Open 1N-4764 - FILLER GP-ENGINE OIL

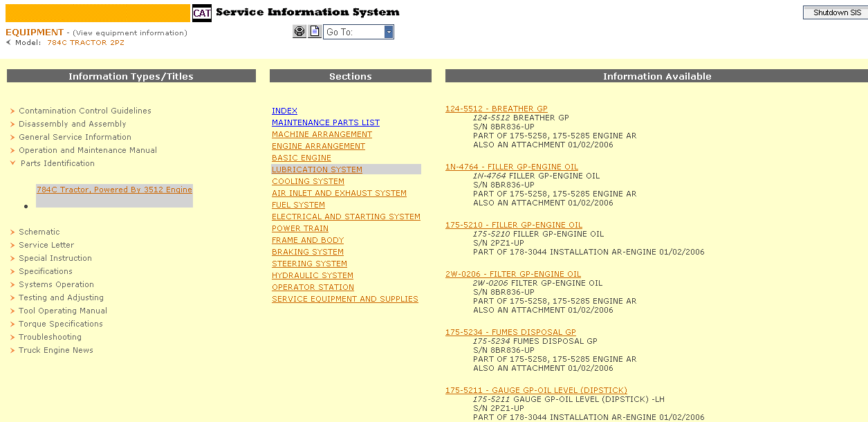[x=512, y=167]
